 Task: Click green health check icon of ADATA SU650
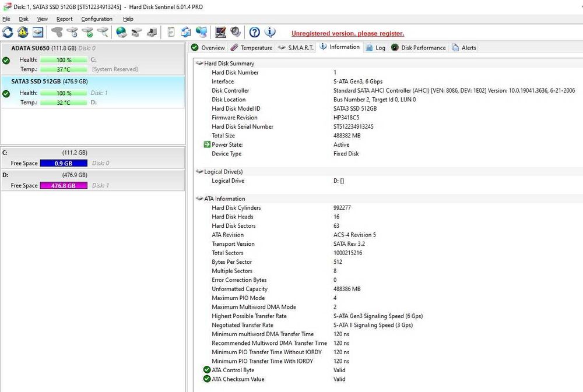(6, 60)
